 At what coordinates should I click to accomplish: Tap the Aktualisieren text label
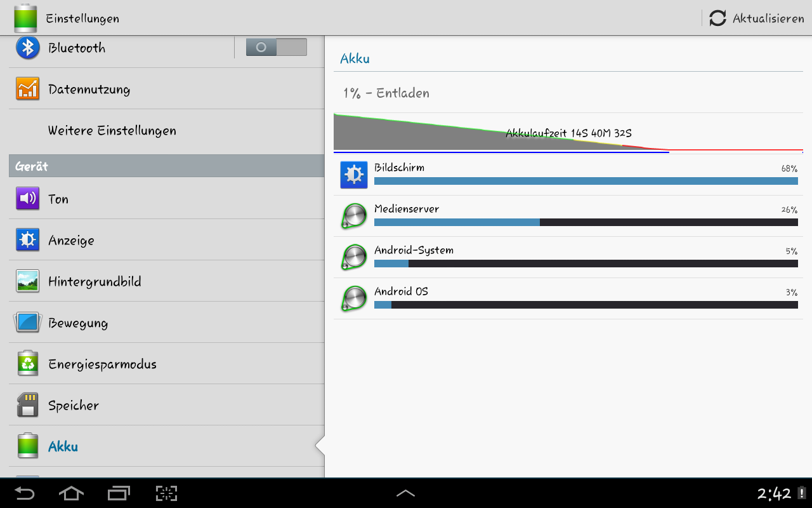click(x=768, y=18)
